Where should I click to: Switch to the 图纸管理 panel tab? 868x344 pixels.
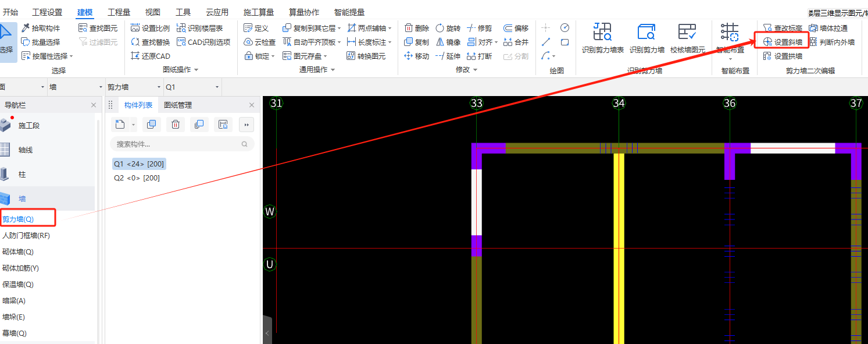coord(178,105)
